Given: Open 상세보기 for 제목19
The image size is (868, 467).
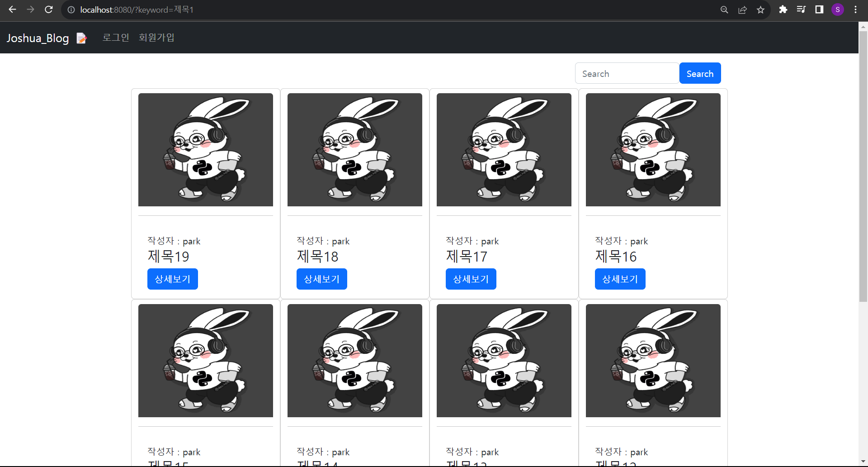Looking at the screenshot, I should point(173,279).
